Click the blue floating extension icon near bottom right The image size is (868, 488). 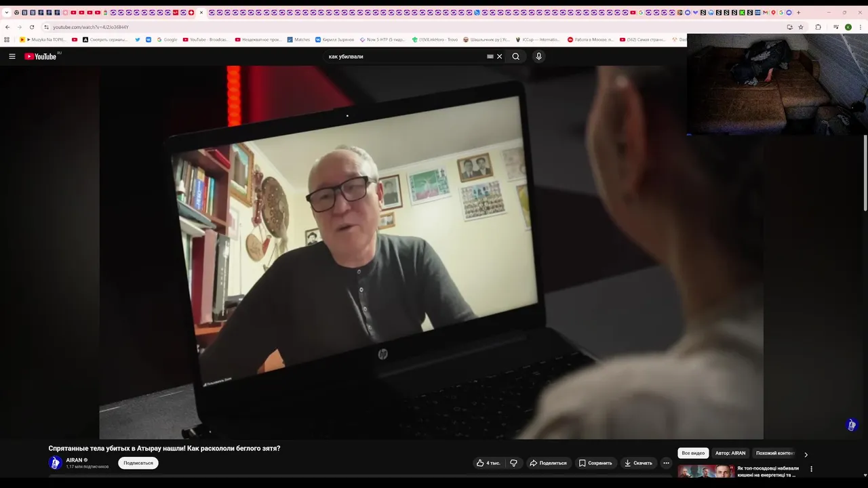click(852, 425)
